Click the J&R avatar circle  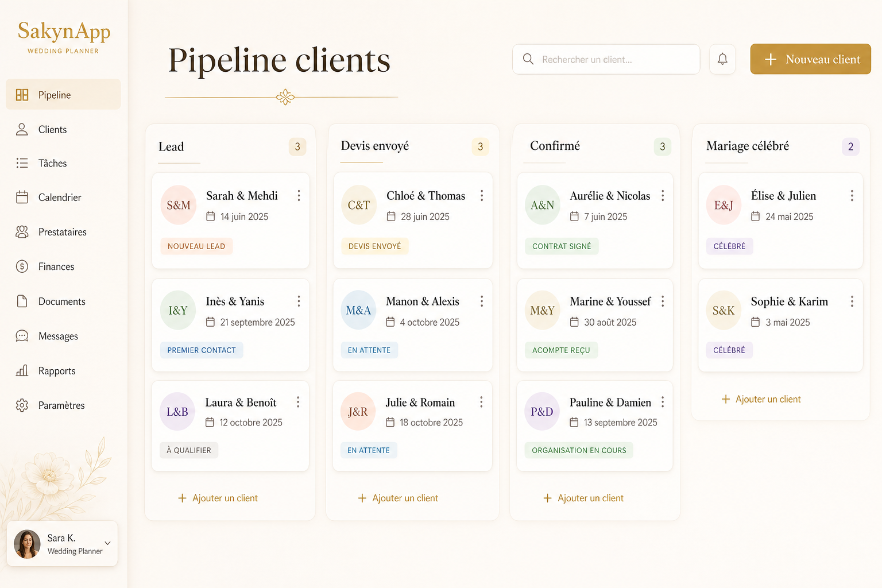pos(358,412)
